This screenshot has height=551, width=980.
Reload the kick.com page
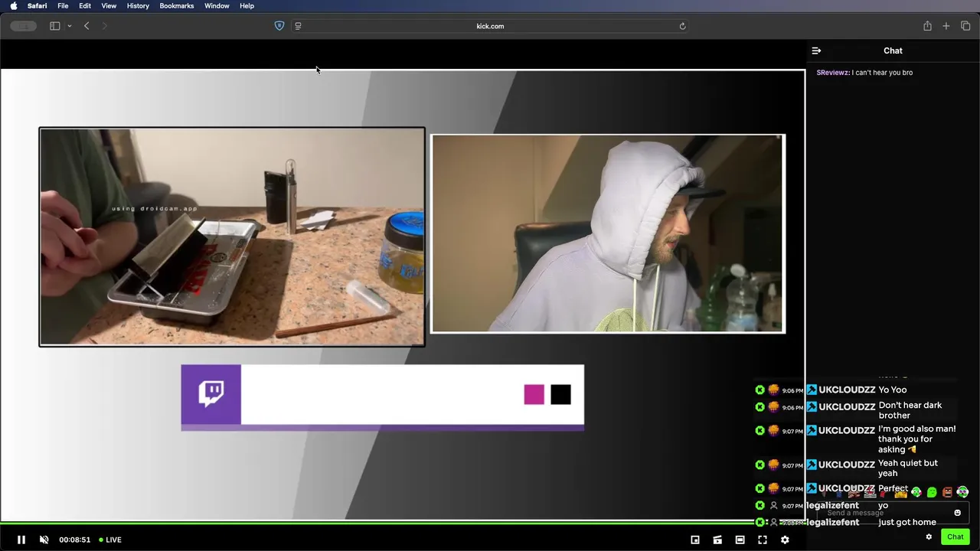pos(682,26)
